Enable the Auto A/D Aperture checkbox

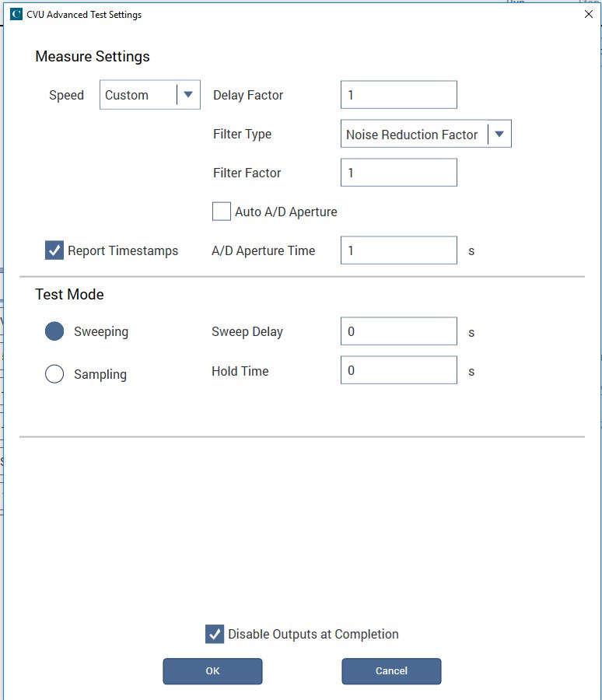(x=221, y=212)
